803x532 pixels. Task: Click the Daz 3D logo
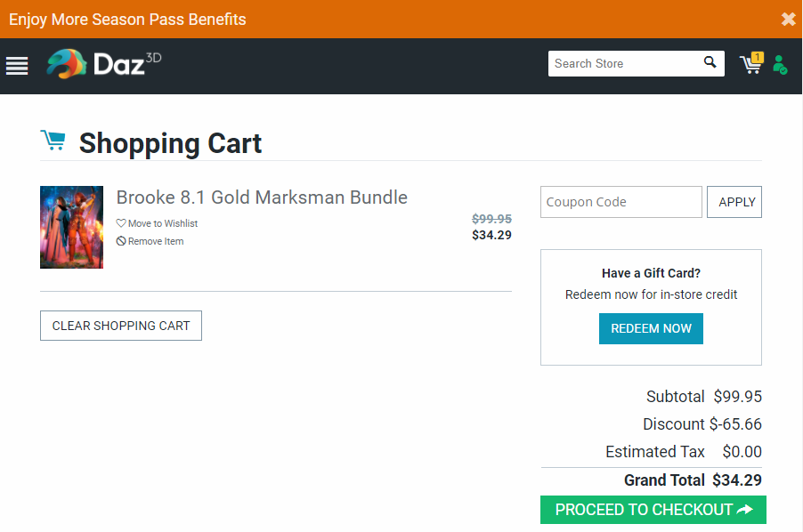(104, 64)
